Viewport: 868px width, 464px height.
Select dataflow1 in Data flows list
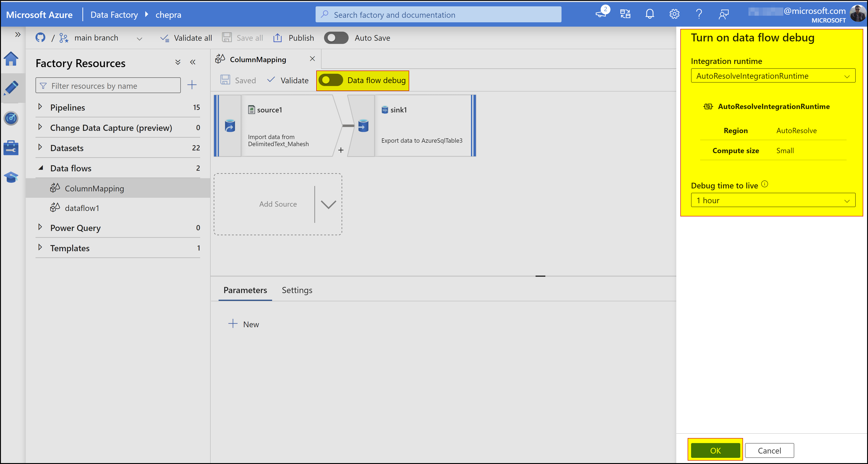tap(82, 208)
